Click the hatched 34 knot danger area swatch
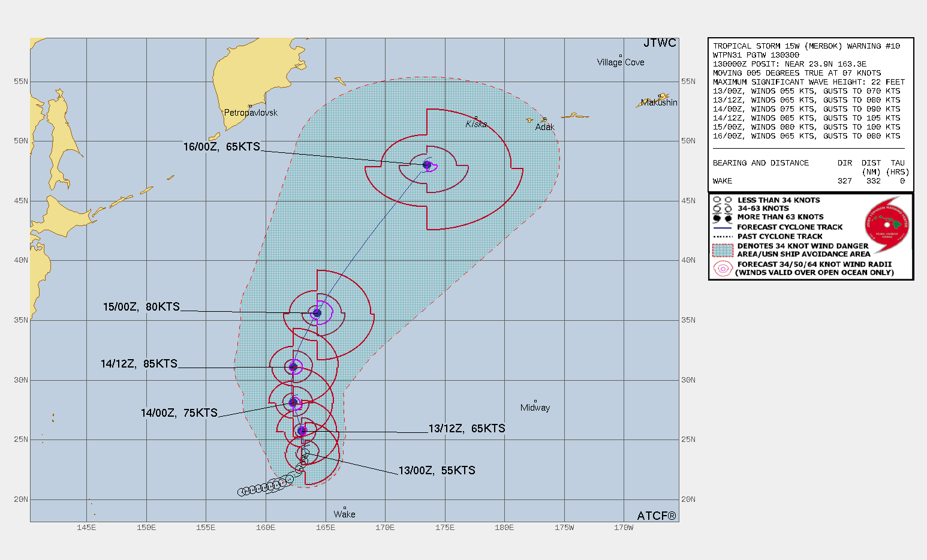The image size is (927, 560). pyautogui.click(x=723, y=250)
